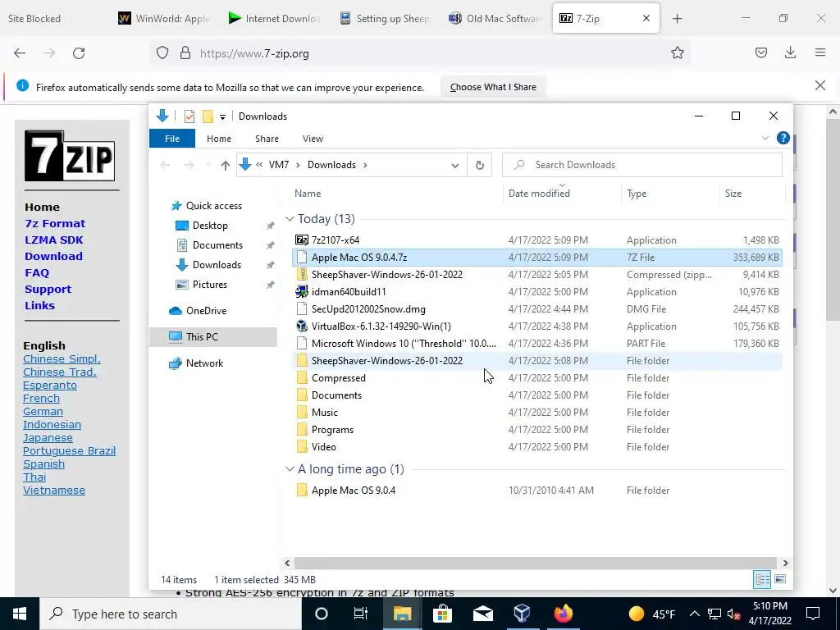Open Task View on the taskbar
Viewport: 840px width, 630px height.
coord(361,614)
